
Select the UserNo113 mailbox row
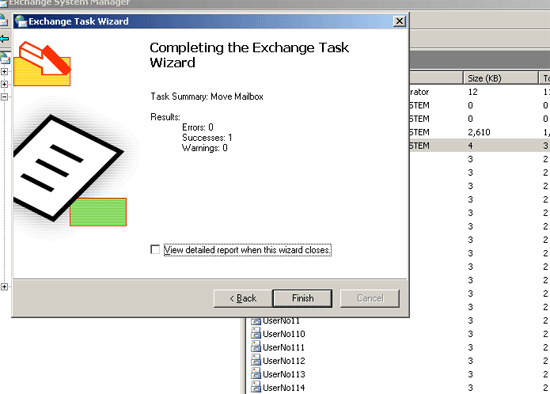[398, 374]
